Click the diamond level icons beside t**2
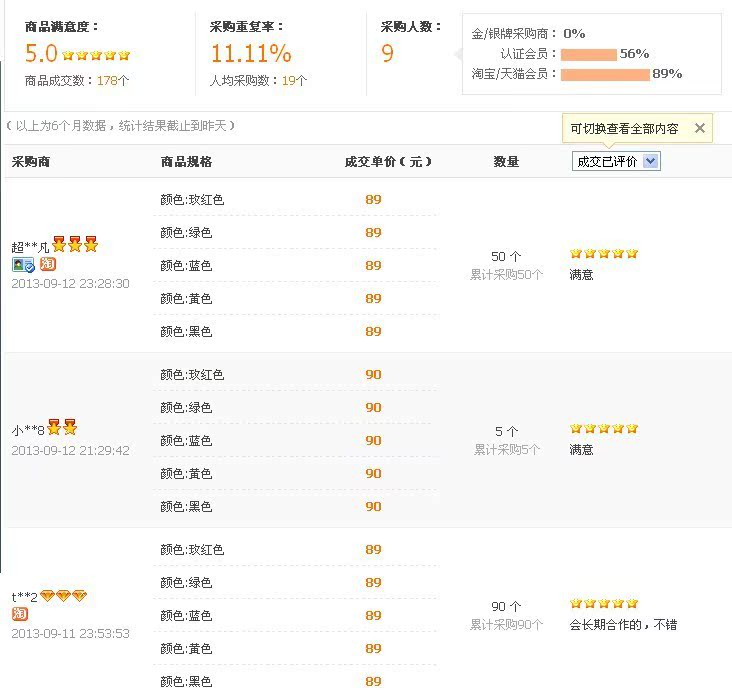732x695 pixels. click(63, 596)
